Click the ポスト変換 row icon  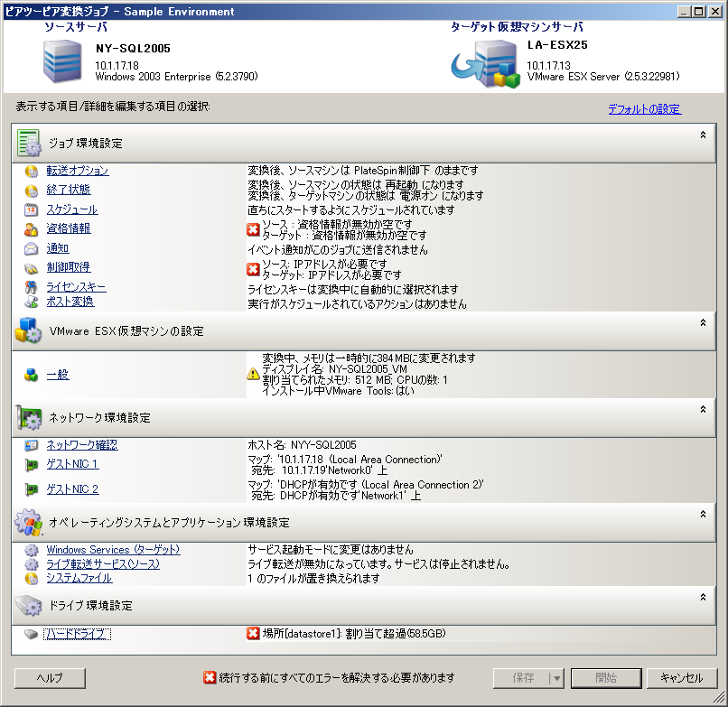31,302
